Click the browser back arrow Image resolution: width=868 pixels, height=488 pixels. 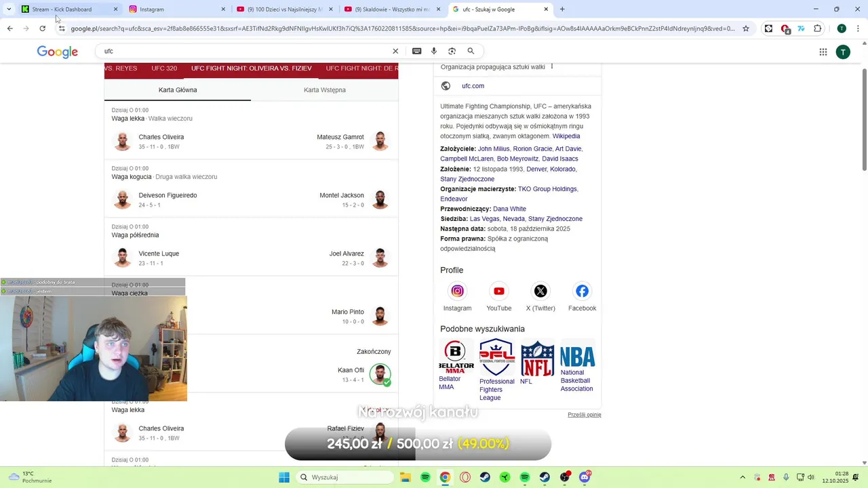[9, 28]
